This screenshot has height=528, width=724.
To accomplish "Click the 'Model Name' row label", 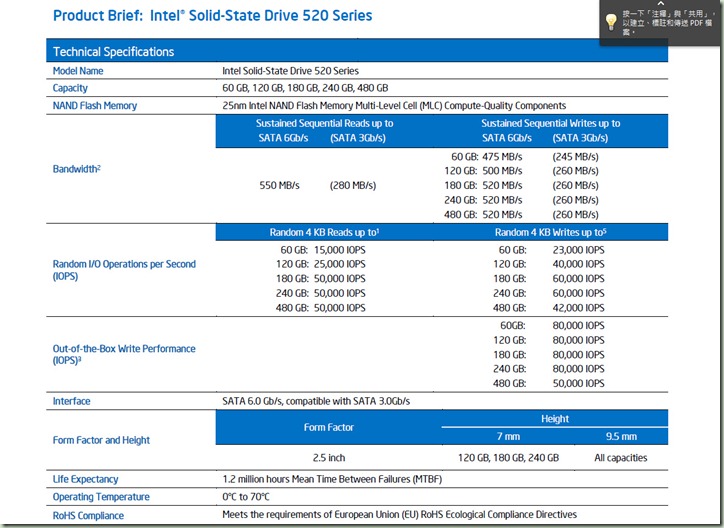I will pos(78,71).
